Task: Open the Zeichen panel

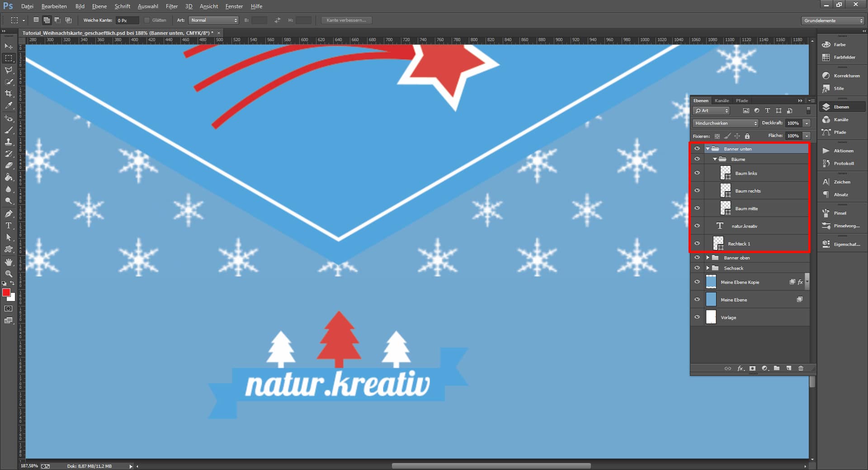Action: [840, 182]
